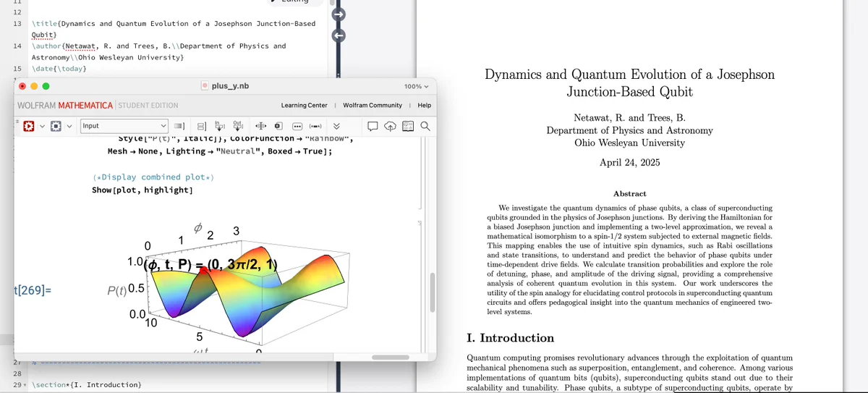868x393 pixels.
Task: Click the Out-cell insert below icon
Action: [238, 126]
